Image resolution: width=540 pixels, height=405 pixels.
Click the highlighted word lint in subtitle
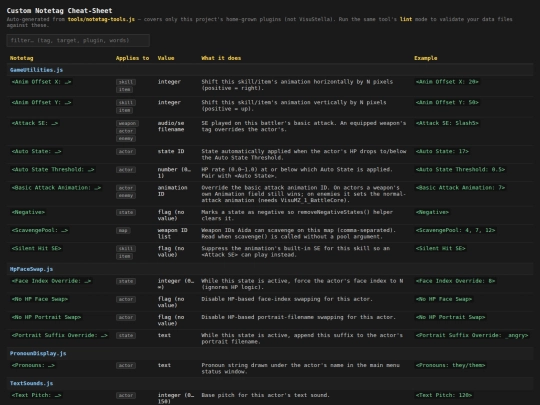tap(406, 19)
